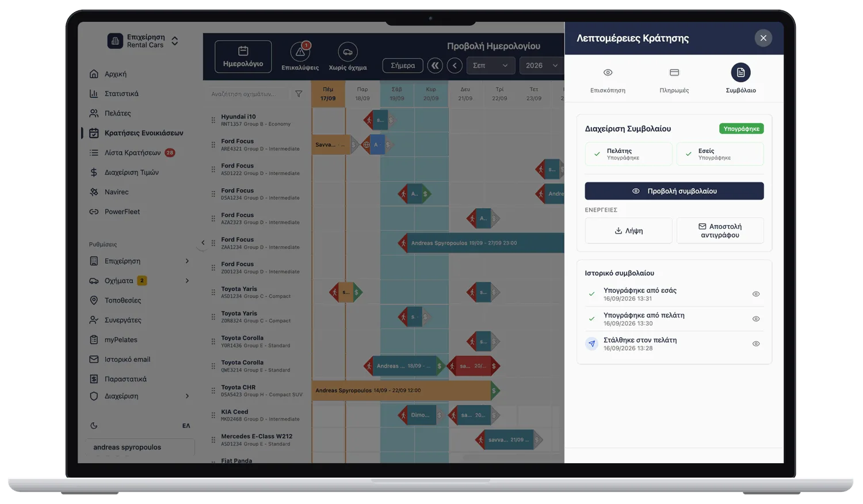Select the Ημερολόγιο calendar tab

pyautogui.click(x=243, y=56)
